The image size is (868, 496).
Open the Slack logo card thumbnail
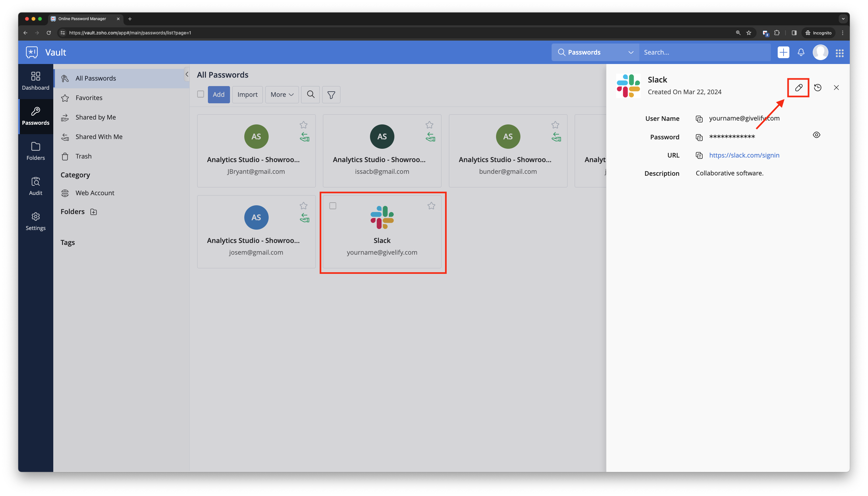382,217
